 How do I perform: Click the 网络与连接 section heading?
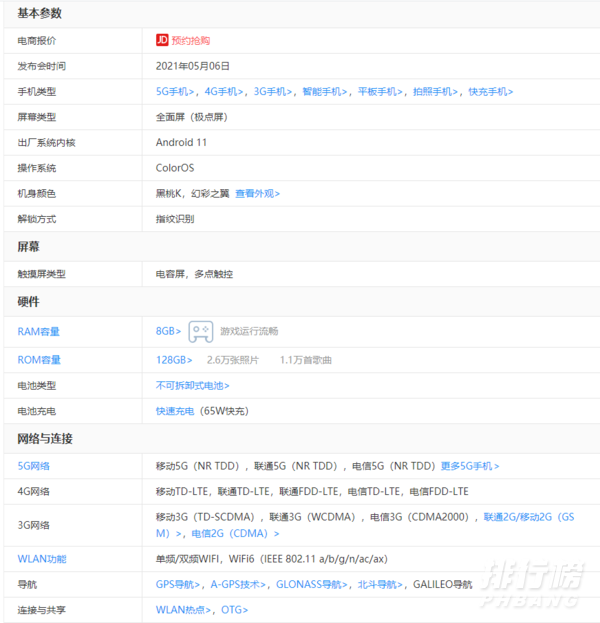click(45, 439)
